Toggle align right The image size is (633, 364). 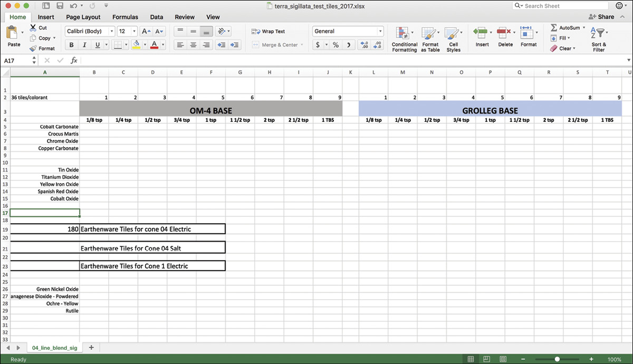(206, 45)
